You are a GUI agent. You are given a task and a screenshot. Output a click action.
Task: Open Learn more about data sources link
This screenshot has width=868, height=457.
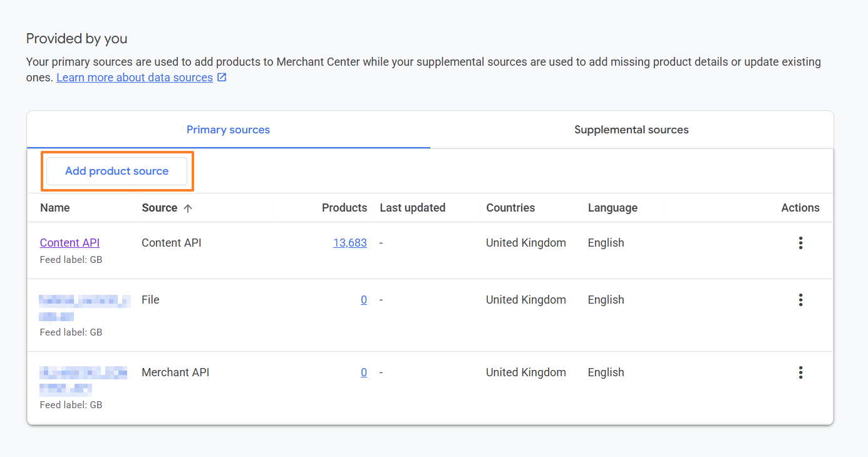[135, 78]
